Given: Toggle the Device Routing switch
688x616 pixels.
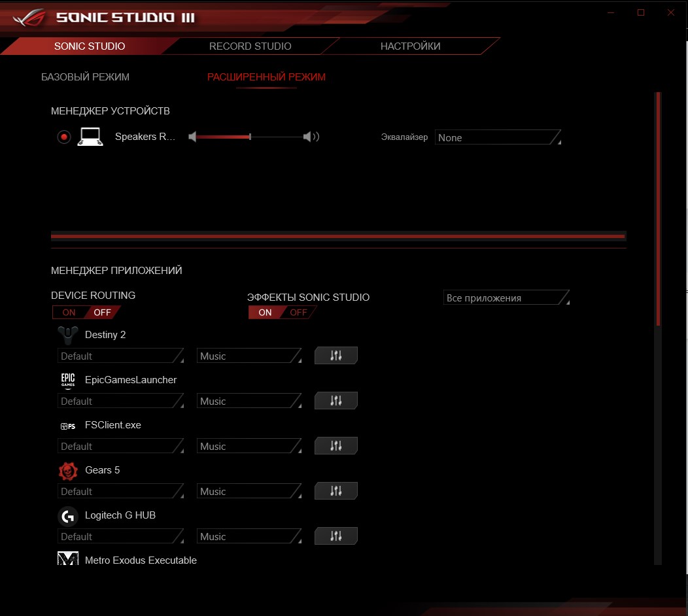Looking at the screenshot, I should click(x=86, y=312).
